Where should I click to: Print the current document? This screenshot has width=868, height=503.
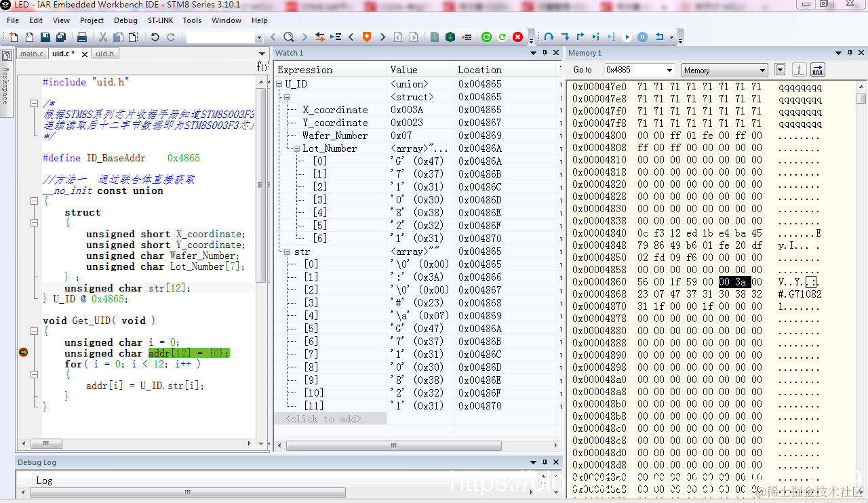pyautogui.click(x=82, y=37)
